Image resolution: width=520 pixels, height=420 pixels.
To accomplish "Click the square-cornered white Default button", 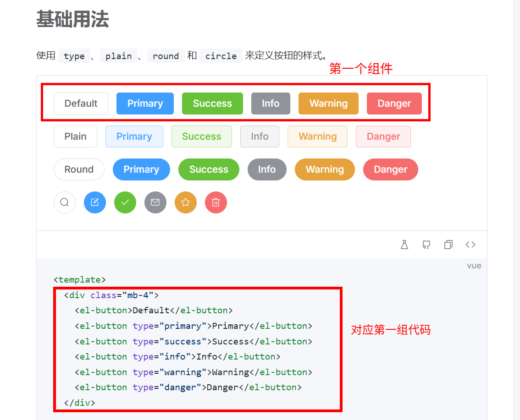I will tap(81, 104).
